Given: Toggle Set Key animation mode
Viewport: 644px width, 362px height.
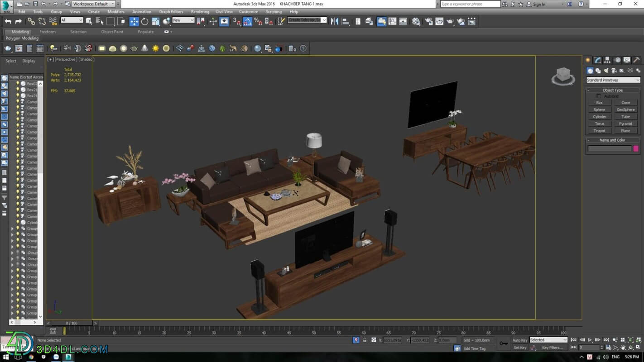Looking at the screenshot, I should coord(519,348).
